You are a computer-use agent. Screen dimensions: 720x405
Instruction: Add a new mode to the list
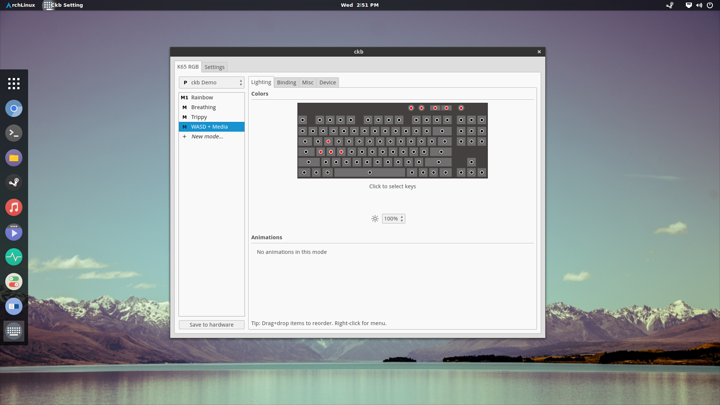pos(206,136)
